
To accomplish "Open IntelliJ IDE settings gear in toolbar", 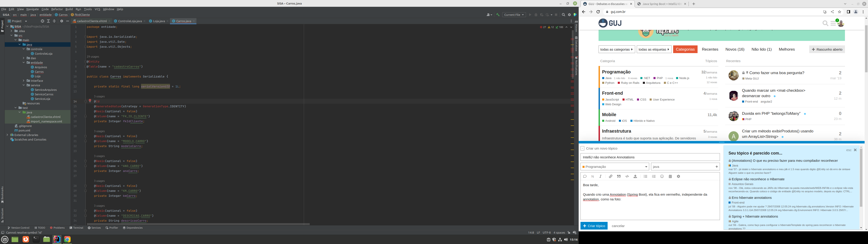I will click(x=569, y=15).
